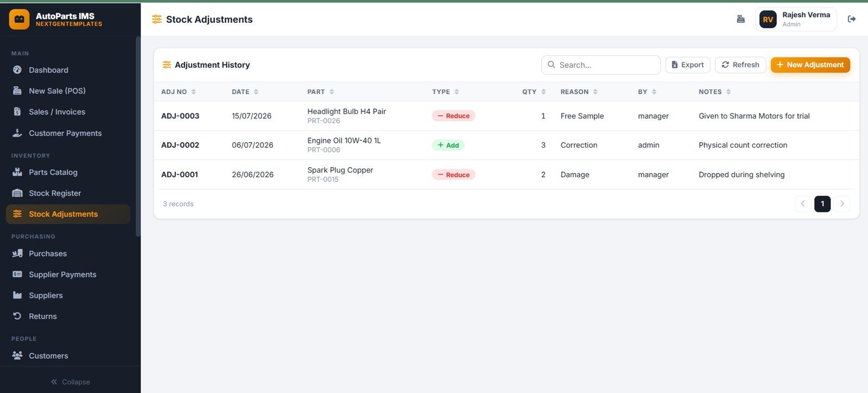Open Supplier Payments page

(x=68, y=275)
